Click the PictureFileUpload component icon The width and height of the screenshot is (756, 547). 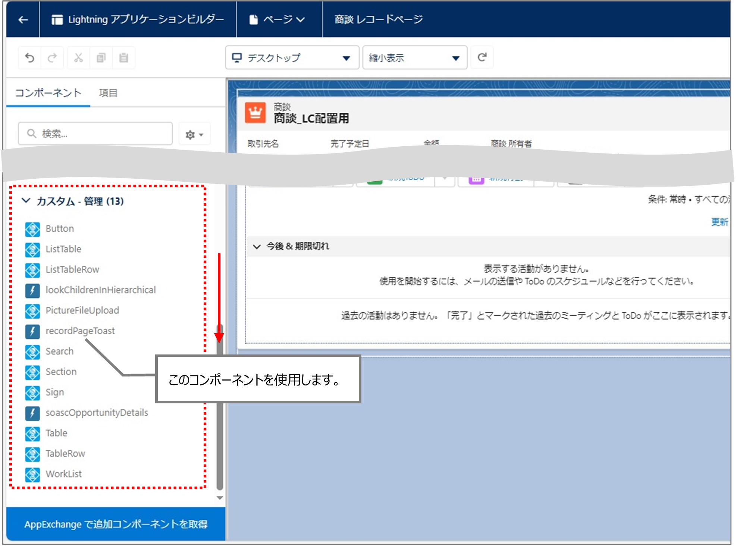32,311
